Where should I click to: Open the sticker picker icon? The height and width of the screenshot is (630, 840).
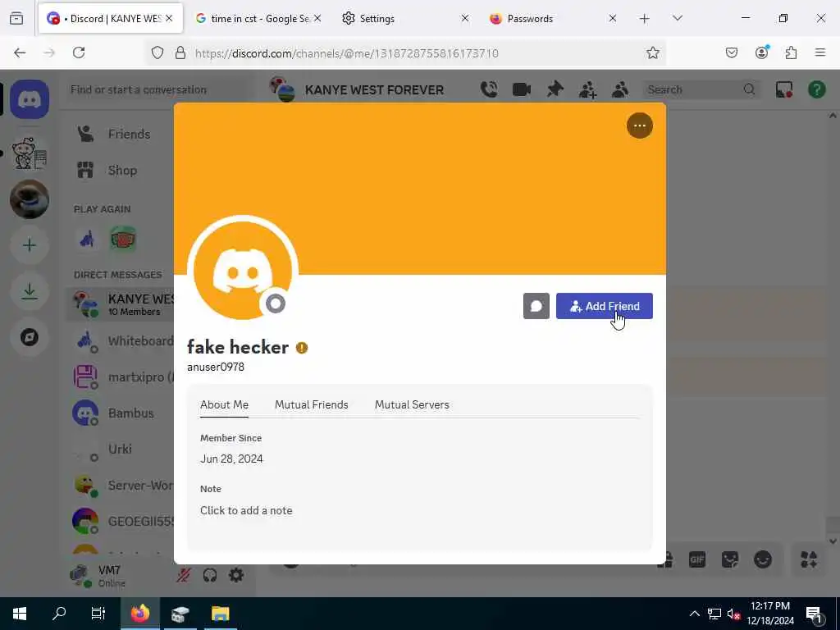729,559
